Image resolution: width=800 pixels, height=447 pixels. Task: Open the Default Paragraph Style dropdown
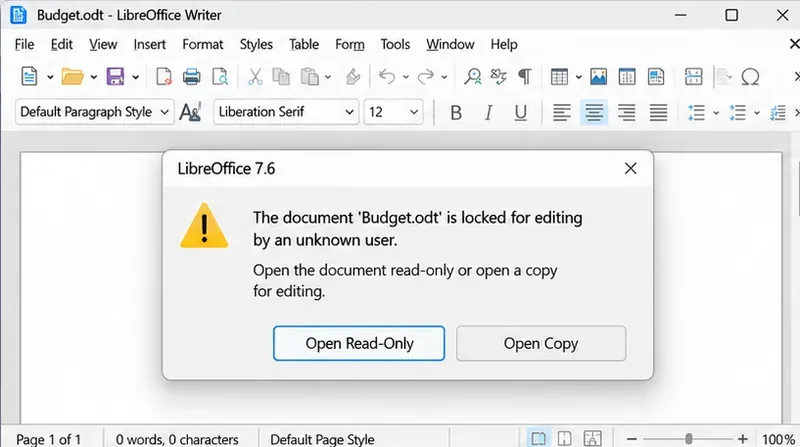164,112
